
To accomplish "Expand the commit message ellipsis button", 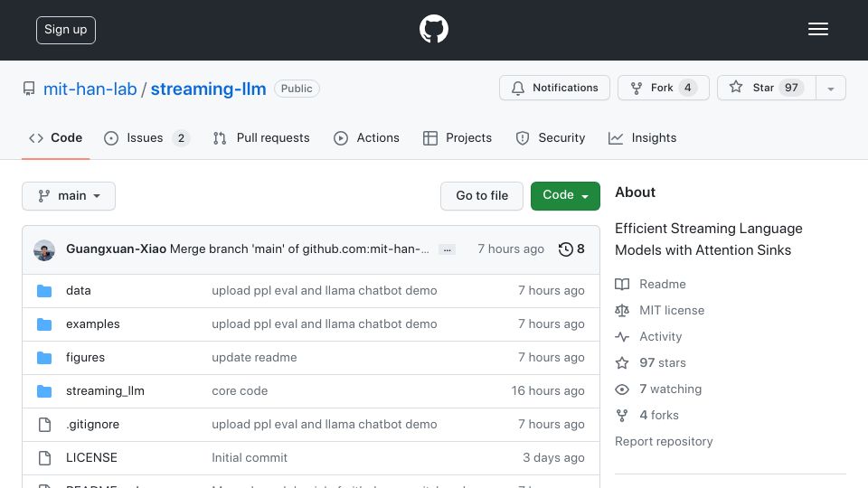I will pos(447,249).
